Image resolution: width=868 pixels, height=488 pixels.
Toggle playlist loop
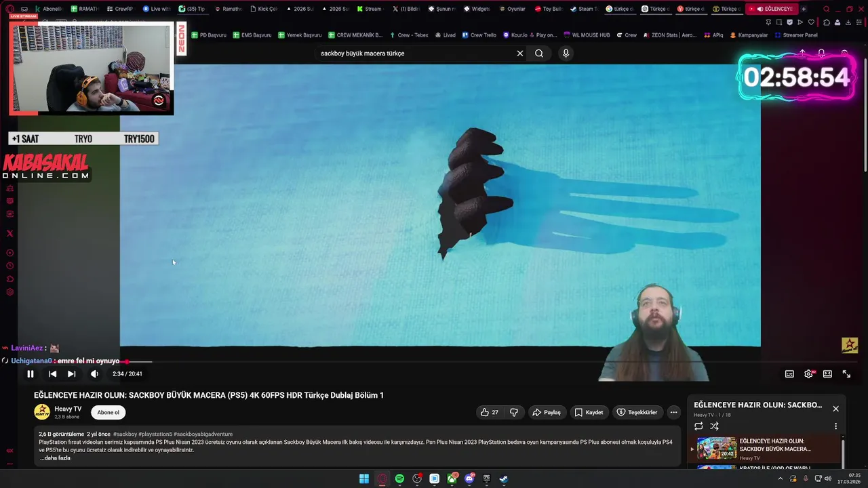click(698, 426)
